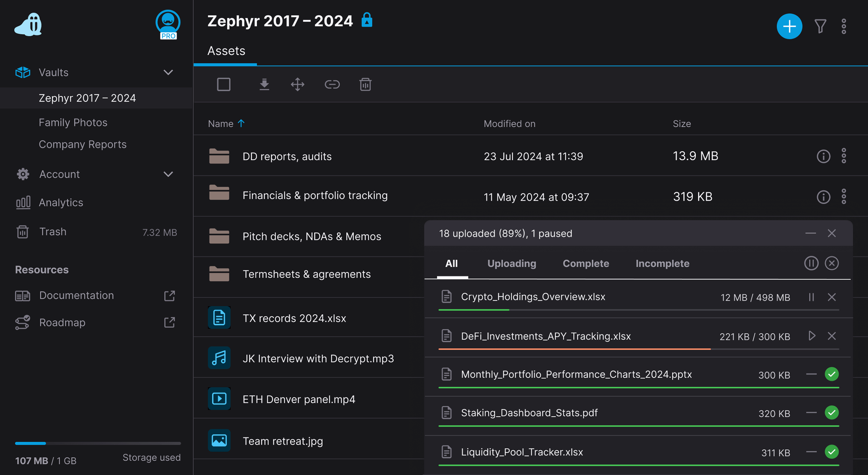This screenshot has height=475, width=868.
Task: Pause all uploads in upload panel
Action: point(811,263)
